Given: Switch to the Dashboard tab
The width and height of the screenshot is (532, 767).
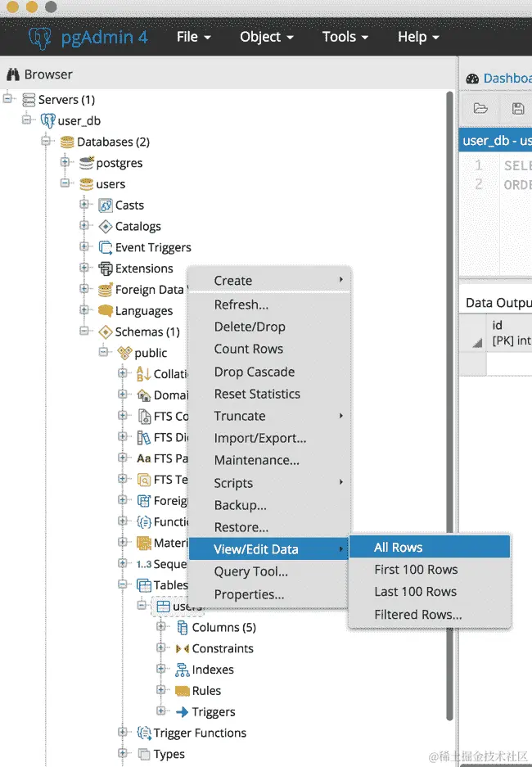Looking at the screenshot, I should (x=498, y=79).
